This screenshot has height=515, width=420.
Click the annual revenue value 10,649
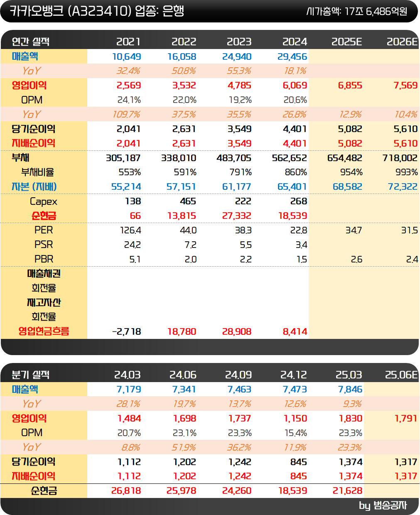click(x=127, y=56)
